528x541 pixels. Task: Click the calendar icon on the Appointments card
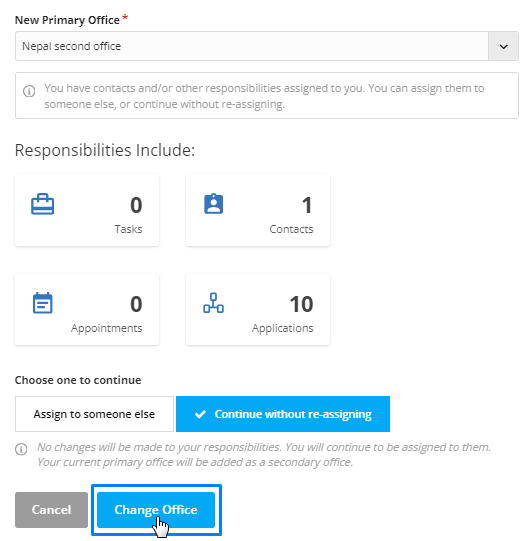(x=42, y=303)
